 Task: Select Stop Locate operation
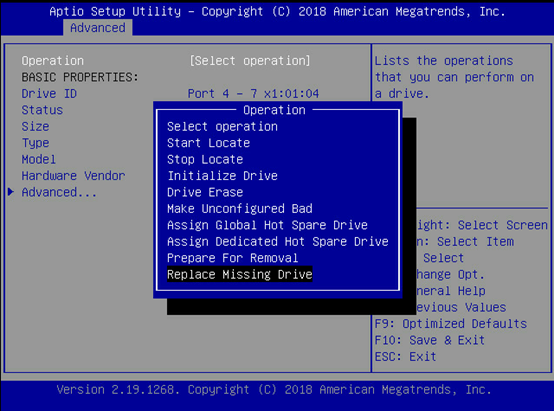point(205,159)
